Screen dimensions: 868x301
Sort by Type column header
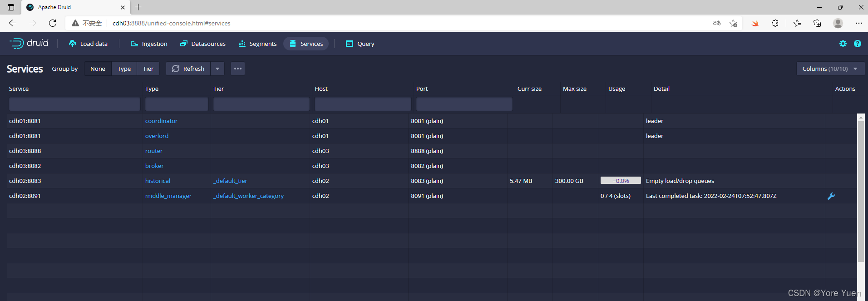coord(152,89)
